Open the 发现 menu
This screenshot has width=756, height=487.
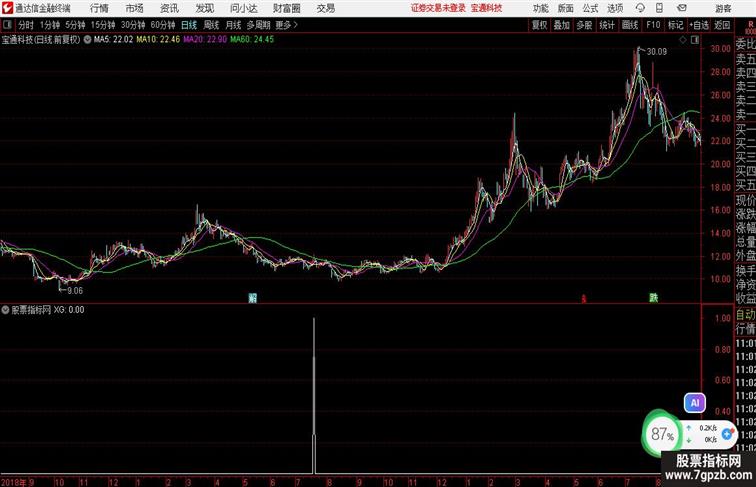(204, 8)
